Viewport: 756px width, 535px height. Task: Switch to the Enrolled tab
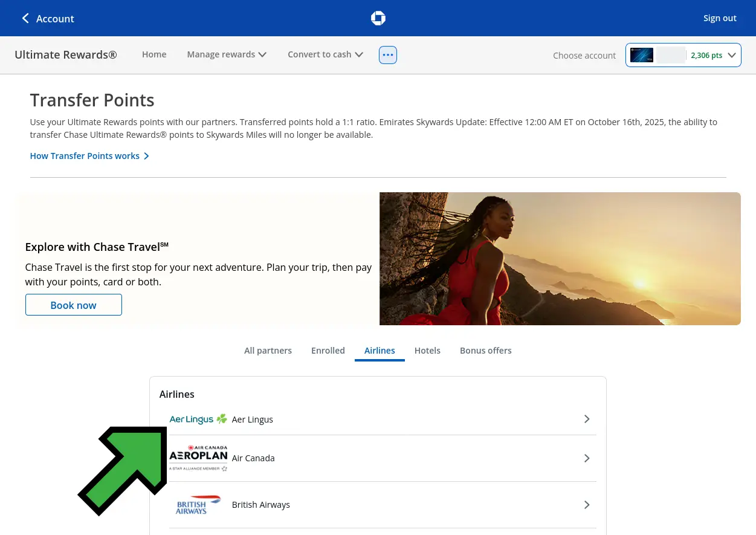328,351
